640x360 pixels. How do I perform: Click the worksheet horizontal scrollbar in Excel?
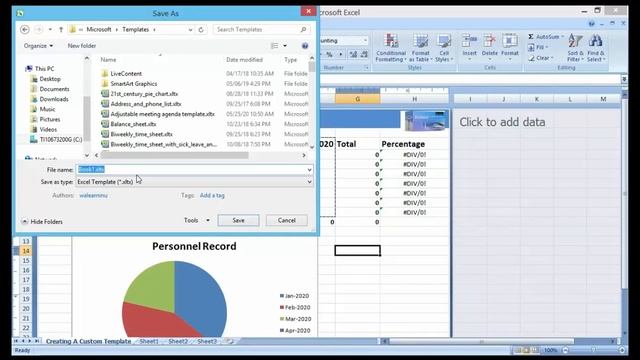(x=482, y=341)
